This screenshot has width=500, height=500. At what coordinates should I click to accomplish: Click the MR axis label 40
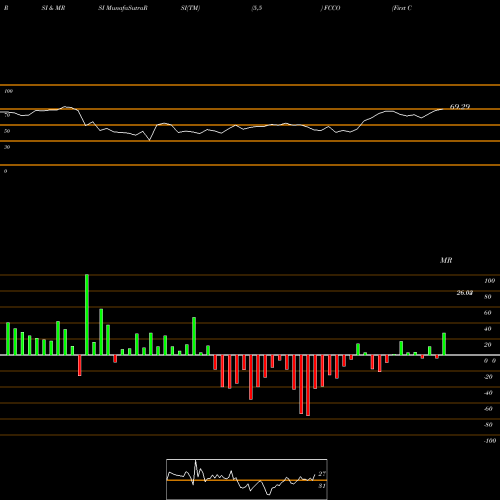click(488, 329)
